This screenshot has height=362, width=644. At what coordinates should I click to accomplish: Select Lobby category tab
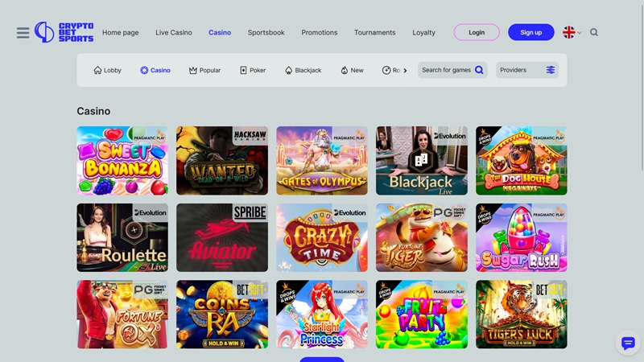tap(107, 70)
